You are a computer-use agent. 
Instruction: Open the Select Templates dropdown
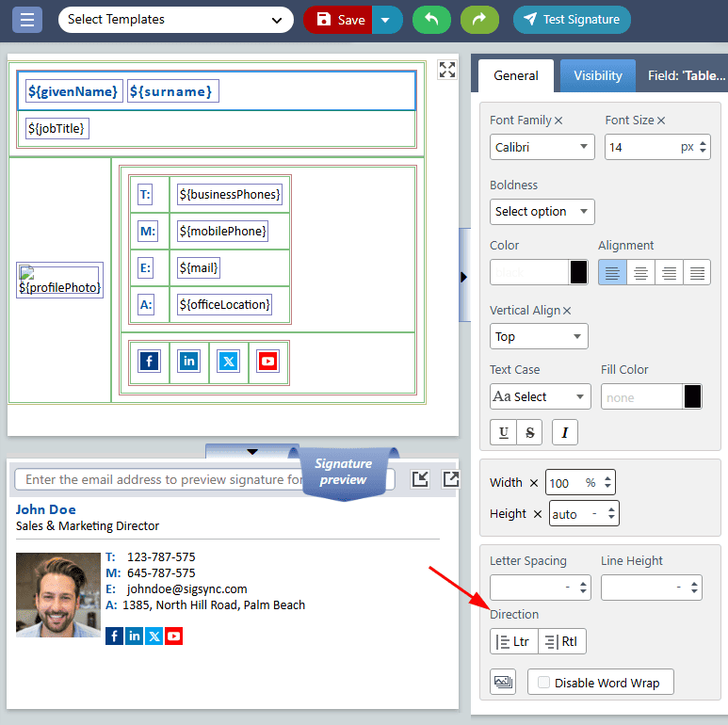coord(175,19)
